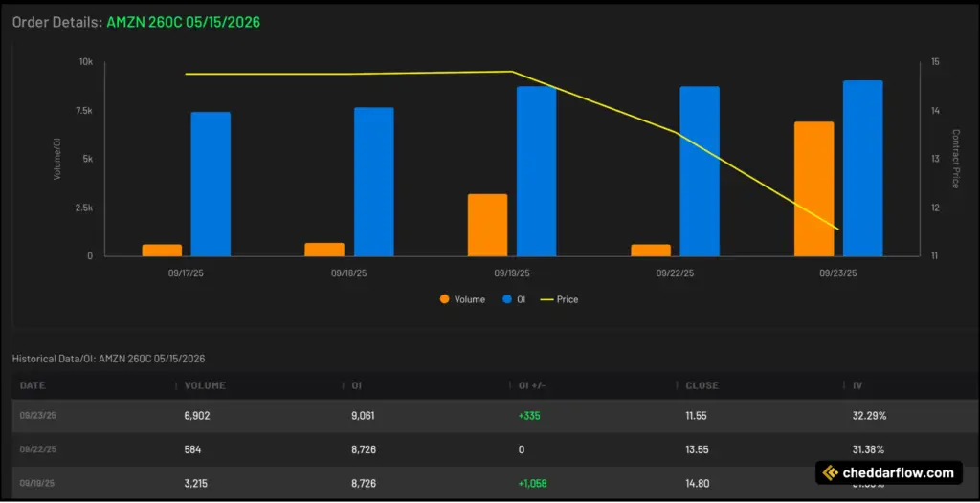The height and width of the screenshot is (503, 980).
Task: Toggle the OI legend item
Action: 514,299
